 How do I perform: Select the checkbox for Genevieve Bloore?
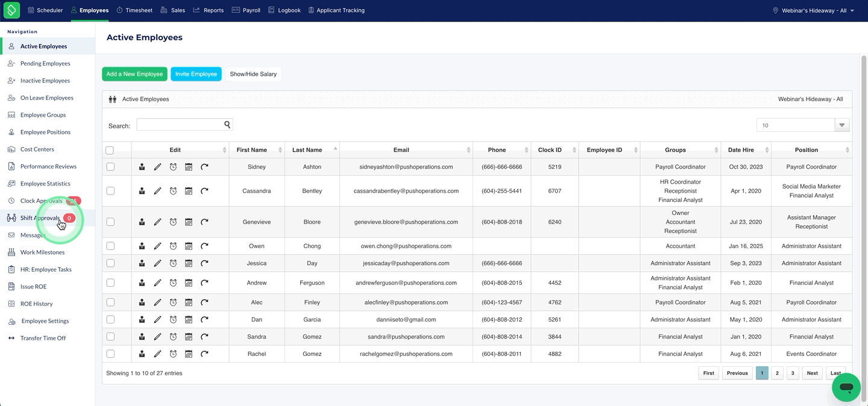coord(110,222)
